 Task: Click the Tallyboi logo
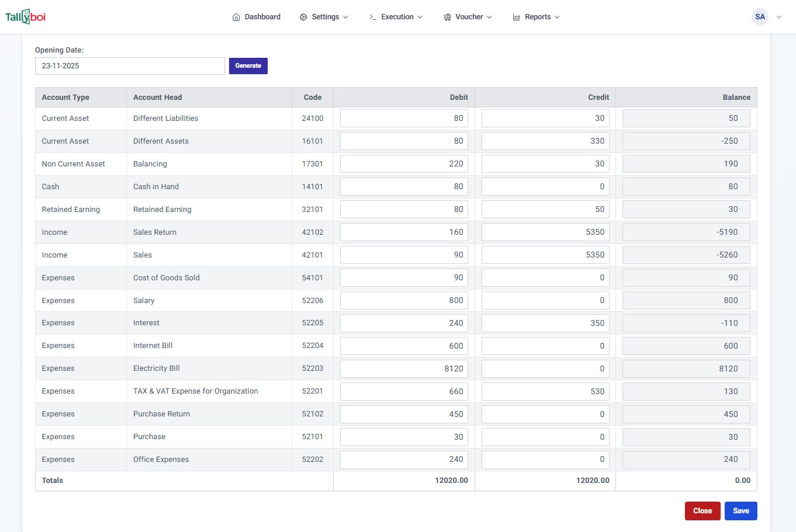point(26,17)
